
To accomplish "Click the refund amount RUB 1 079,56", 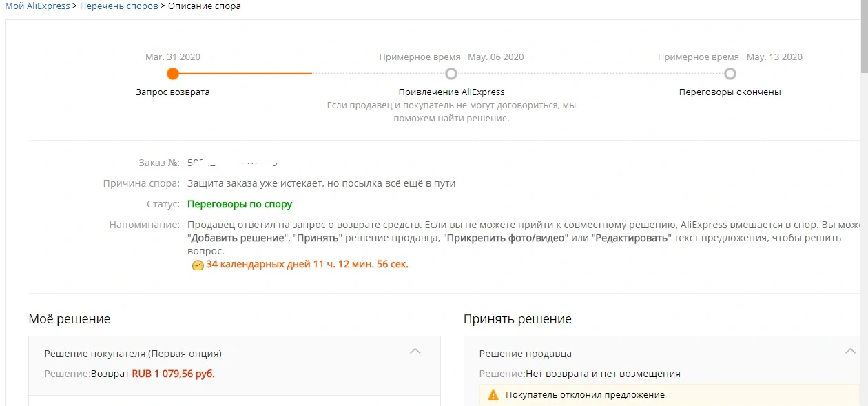I will 174,374.
